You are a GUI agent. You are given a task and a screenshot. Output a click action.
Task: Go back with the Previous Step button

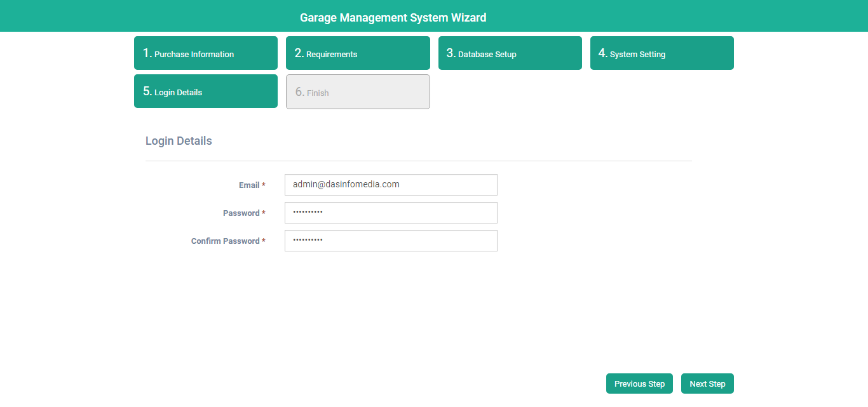coord(639,384)
